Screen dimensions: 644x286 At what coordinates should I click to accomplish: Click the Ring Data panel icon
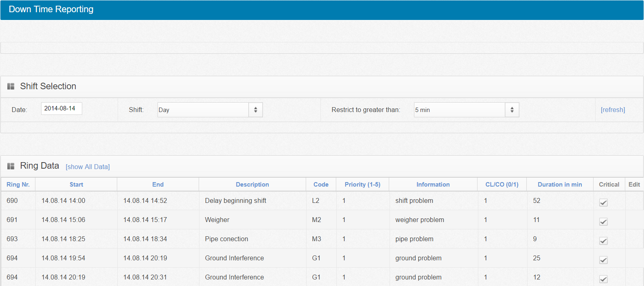point(11,166)
